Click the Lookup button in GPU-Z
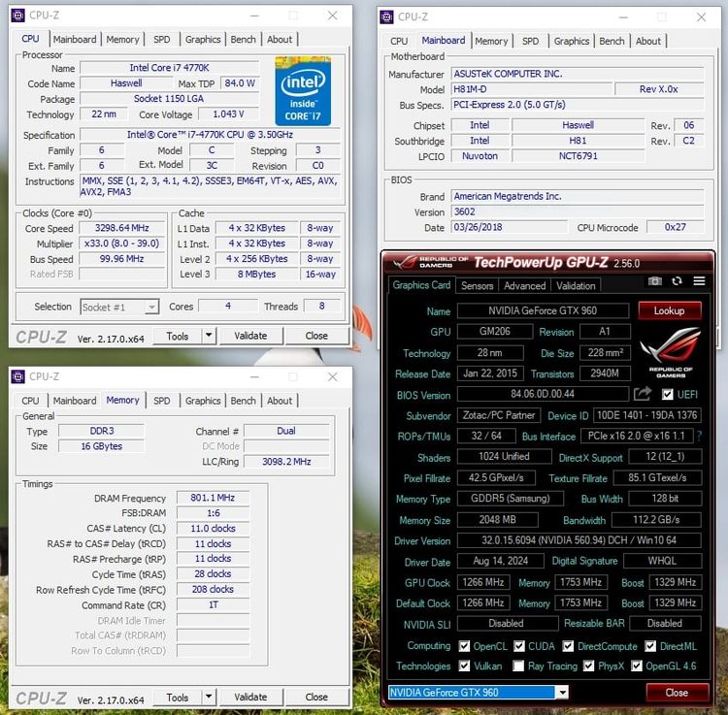 (669, 310)
